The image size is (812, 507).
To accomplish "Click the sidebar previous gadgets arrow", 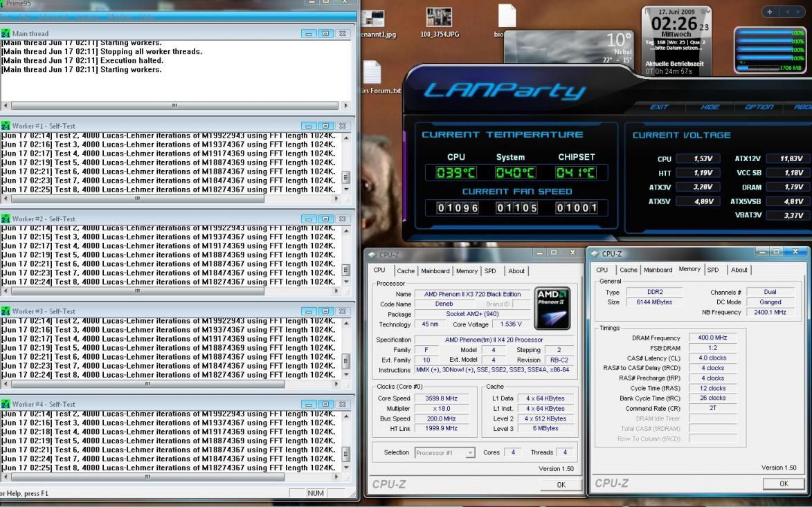I will 788,11.
